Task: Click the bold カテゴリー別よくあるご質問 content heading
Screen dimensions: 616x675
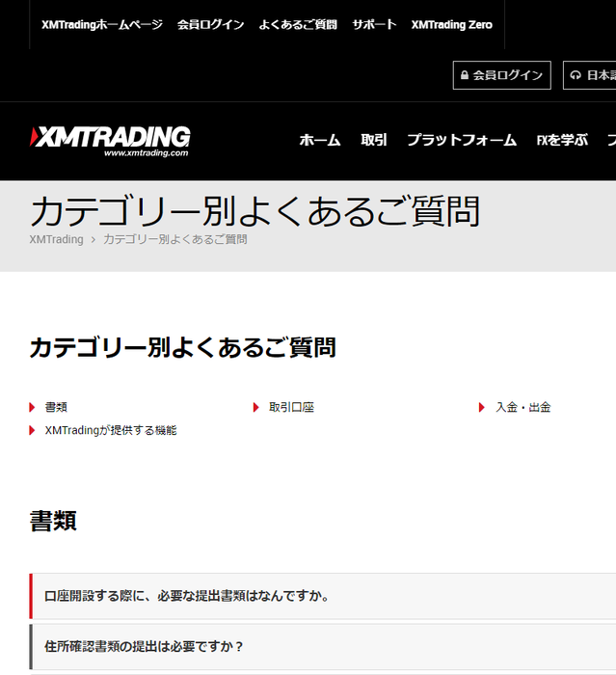Action: 182,347
